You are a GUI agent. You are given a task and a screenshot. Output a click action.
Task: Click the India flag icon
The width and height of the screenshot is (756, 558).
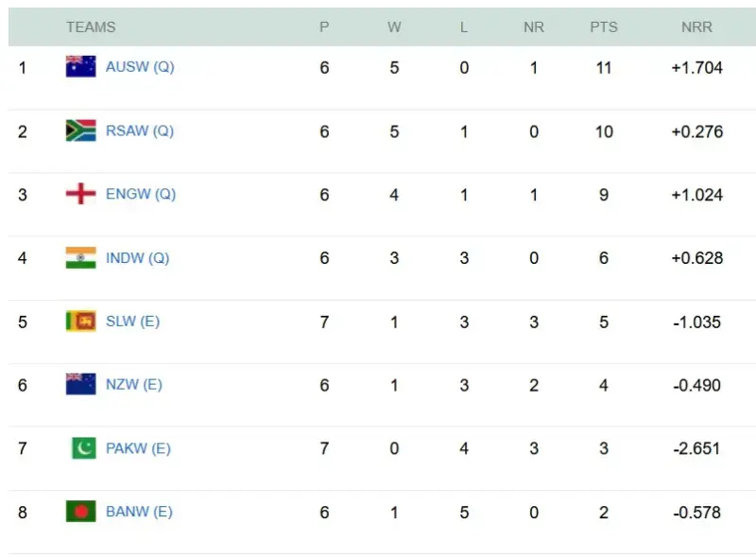(x=80, y=257)
